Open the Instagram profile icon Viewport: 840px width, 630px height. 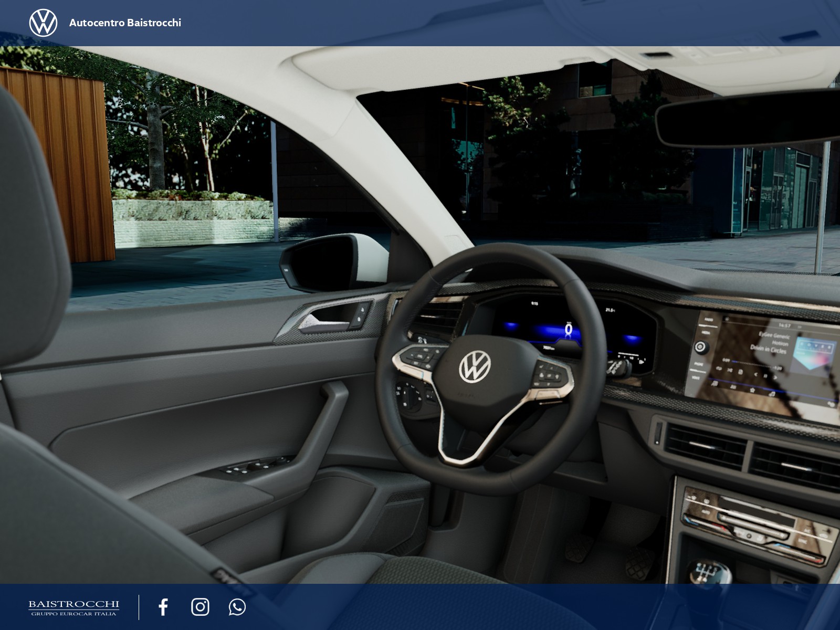[200, 607]
